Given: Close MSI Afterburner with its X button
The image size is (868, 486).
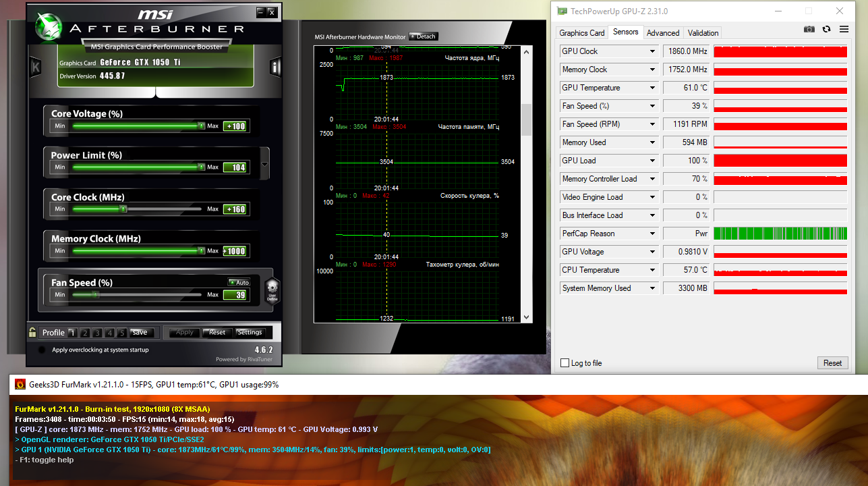Looking at the screenshot, I should pos(271,12).
